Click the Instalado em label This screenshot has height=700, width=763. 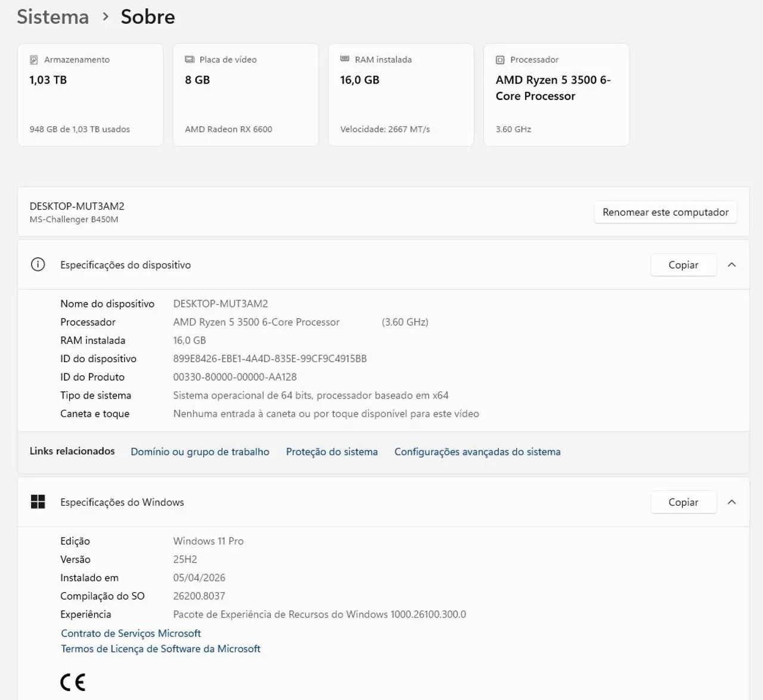pyautogui.click(x=89, y=578)
